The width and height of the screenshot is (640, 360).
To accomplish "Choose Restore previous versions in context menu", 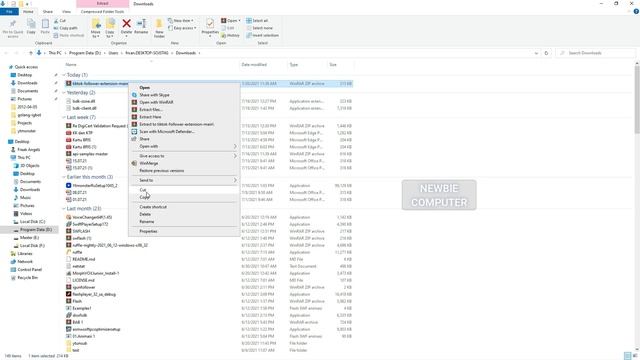I will point(162,171).
